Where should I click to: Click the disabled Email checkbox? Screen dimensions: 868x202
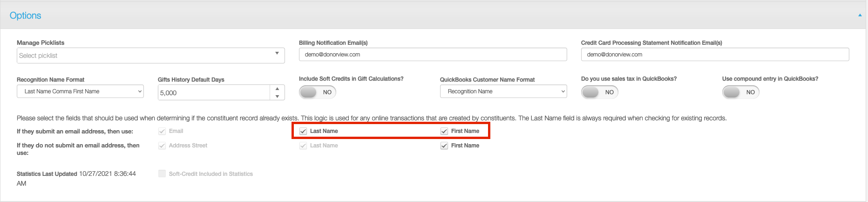[162, 131]
